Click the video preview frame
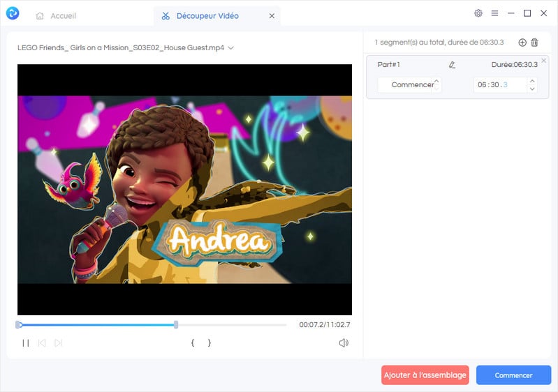This screenshot has height=392, width=558. pyautogui.click(x=184, y=190)
